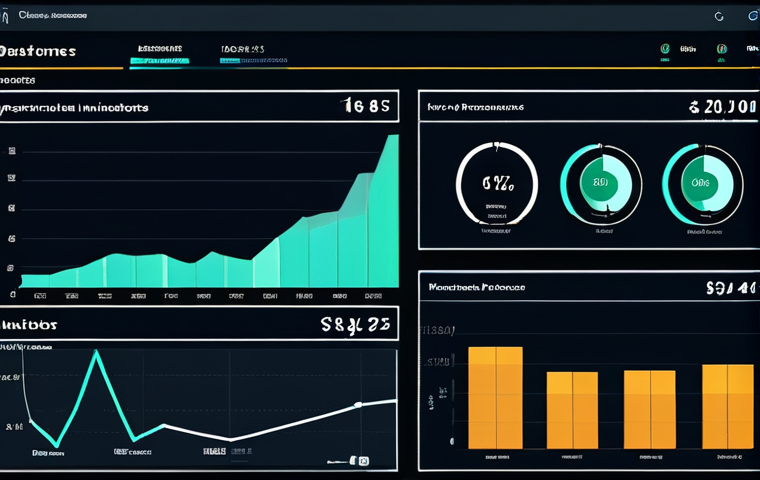Click the $20,J00 value in gauges panel header

(x=718, y=105)
